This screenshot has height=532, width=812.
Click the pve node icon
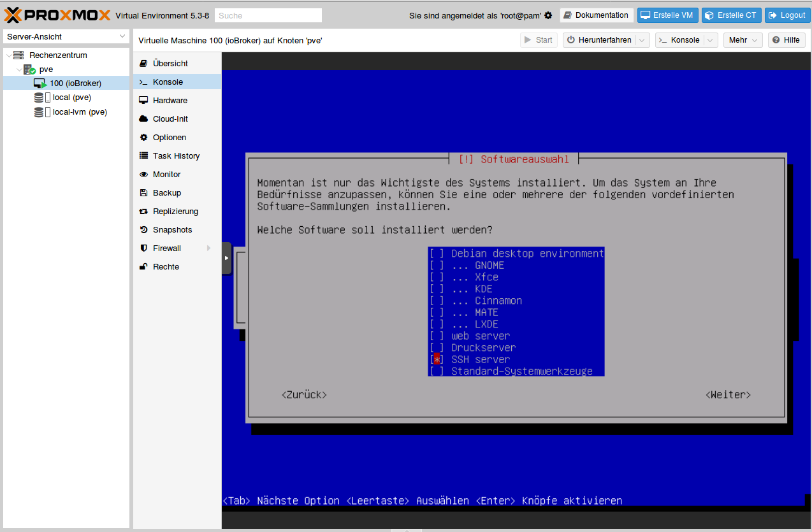click(x=29, y=69)
